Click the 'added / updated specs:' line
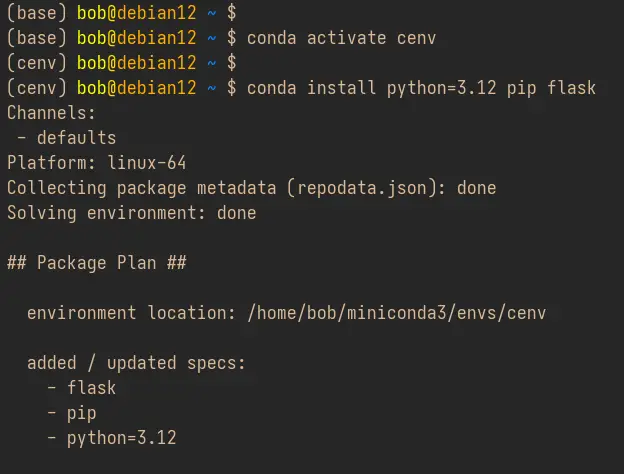Image resolution: width=624 pixels, height=474 pixels. coord(136,363)
